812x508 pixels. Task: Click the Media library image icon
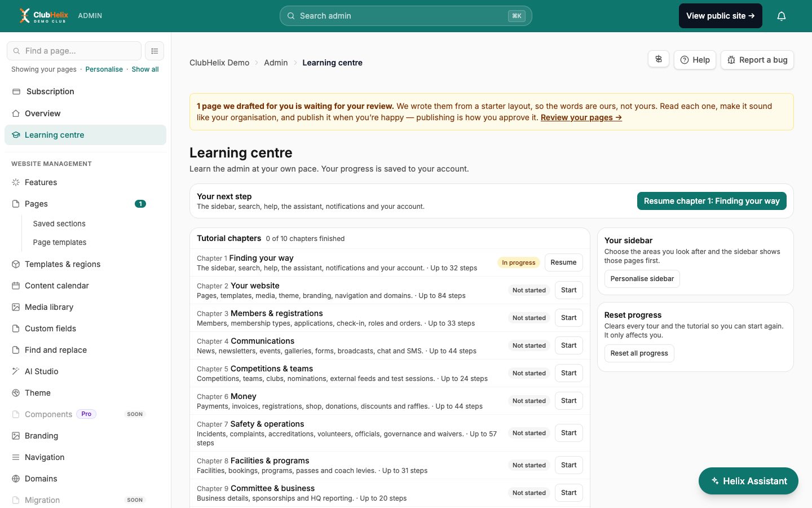tap(16, 307)
